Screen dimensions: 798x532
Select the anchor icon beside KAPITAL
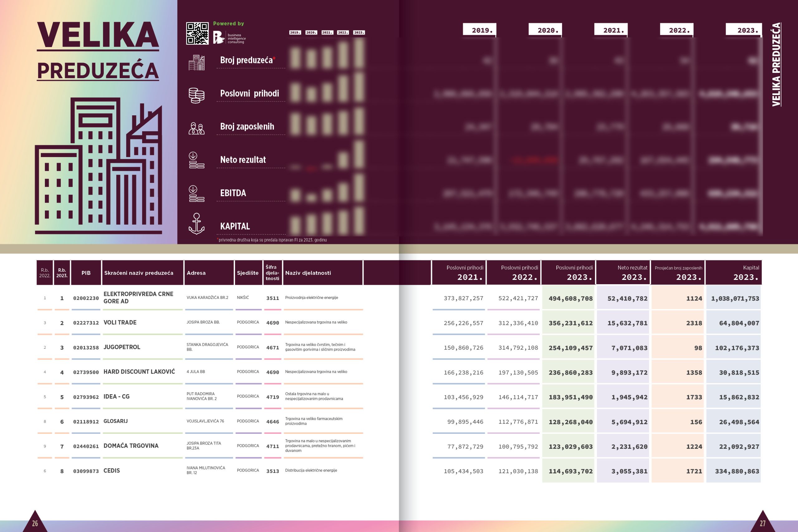click(x=196, y=224)
